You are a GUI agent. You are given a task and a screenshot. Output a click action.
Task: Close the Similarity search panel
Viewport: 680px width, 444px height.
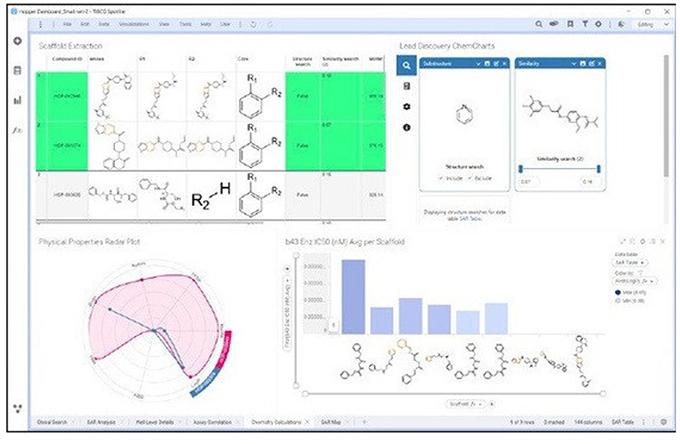pyautogui.click(x=601, y=63)
